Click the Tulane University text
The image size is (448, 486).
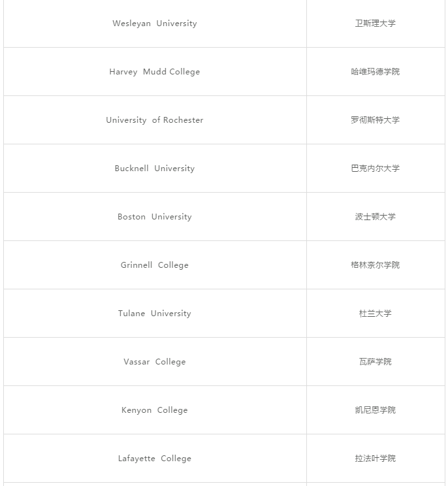coord(155,314)
